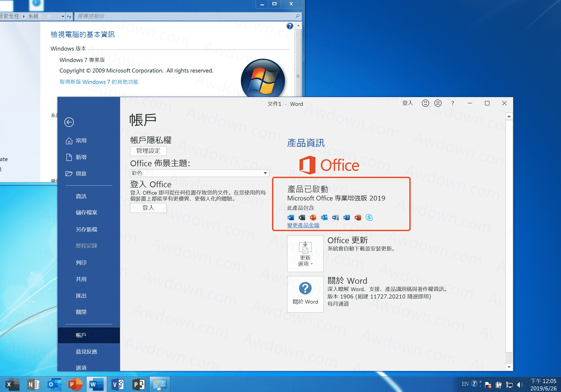Image resolution: width=561 pixels, height=392 pixels.
Task: Expand the Control Panel address bar dropdown
Action: (63, 16)
